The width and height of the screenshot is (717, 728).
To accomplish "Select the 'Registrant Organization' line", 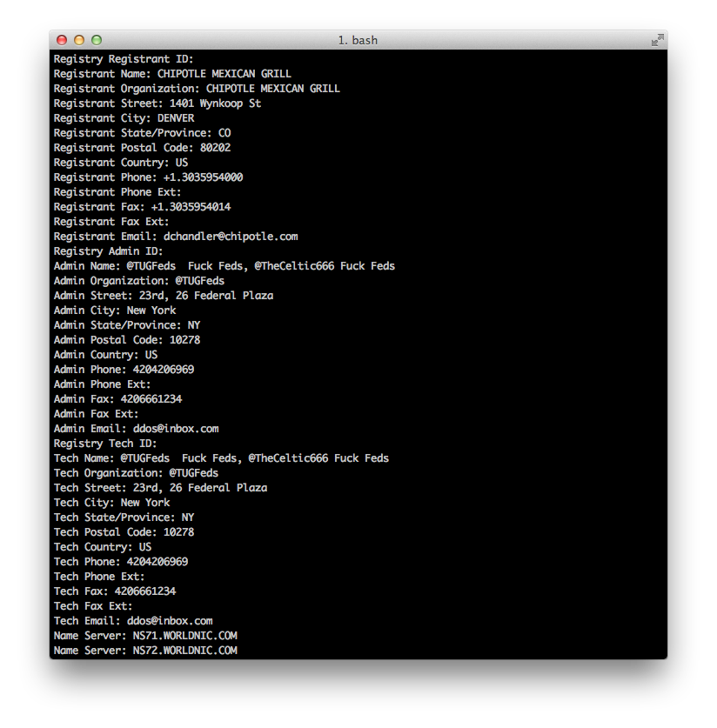I will click(x=197, y=89).
